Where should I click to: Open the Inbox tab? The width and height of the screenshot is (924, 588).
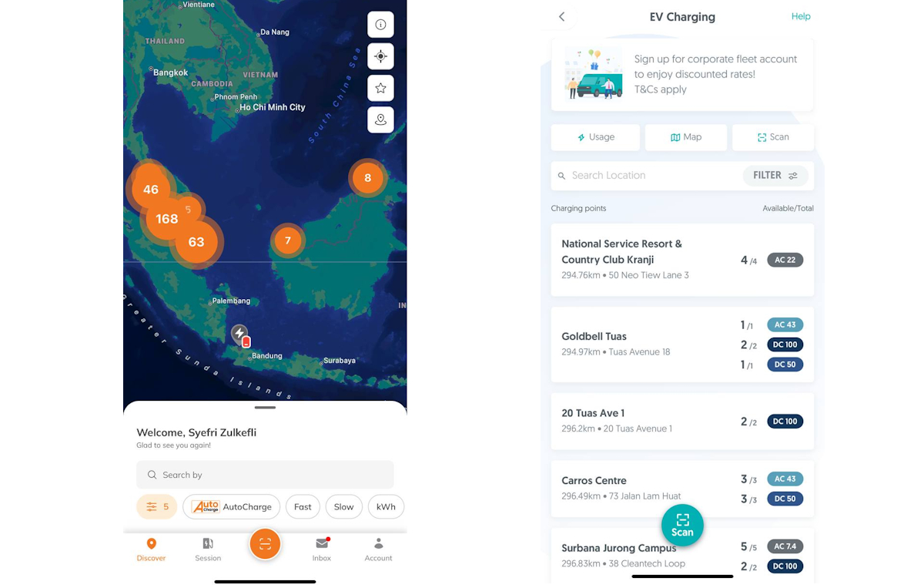point(322,549)
